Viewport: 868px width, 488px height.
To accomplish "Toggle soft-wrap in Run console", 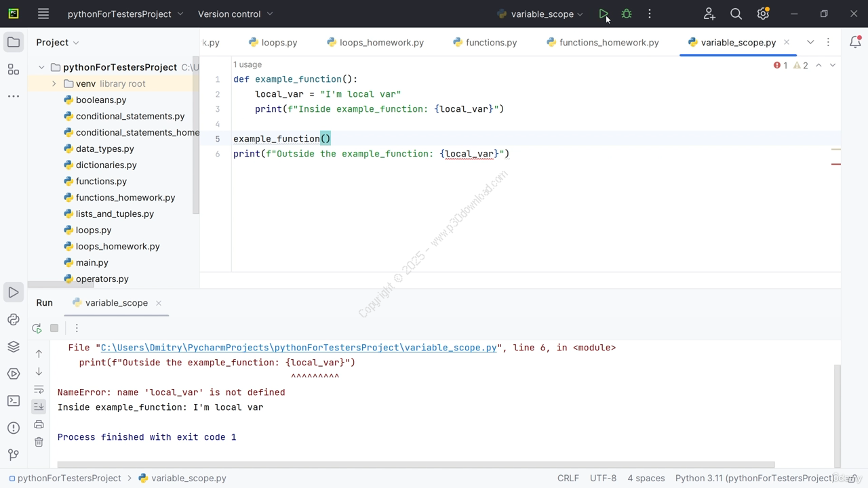I will [39, 389].
